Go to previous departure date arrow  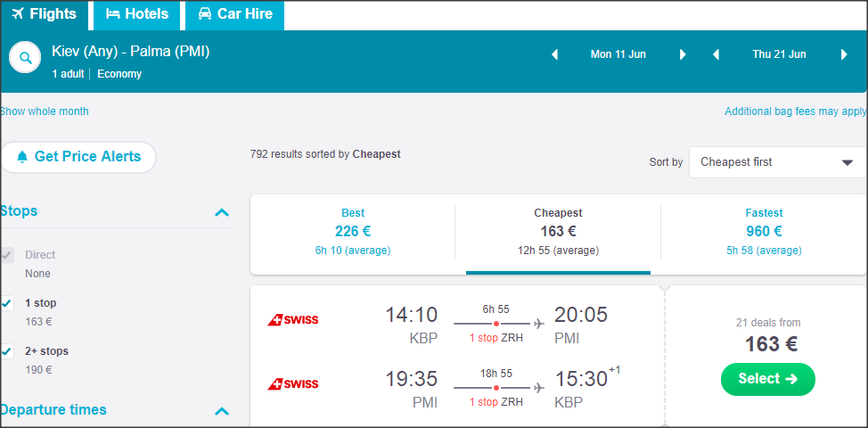click(554, 54)
